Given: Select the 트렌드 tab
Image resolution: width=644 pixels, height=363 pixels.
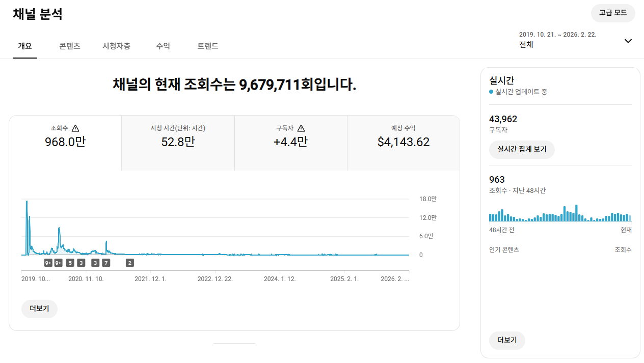Looking at the screenshot, I should pos(208,46).
